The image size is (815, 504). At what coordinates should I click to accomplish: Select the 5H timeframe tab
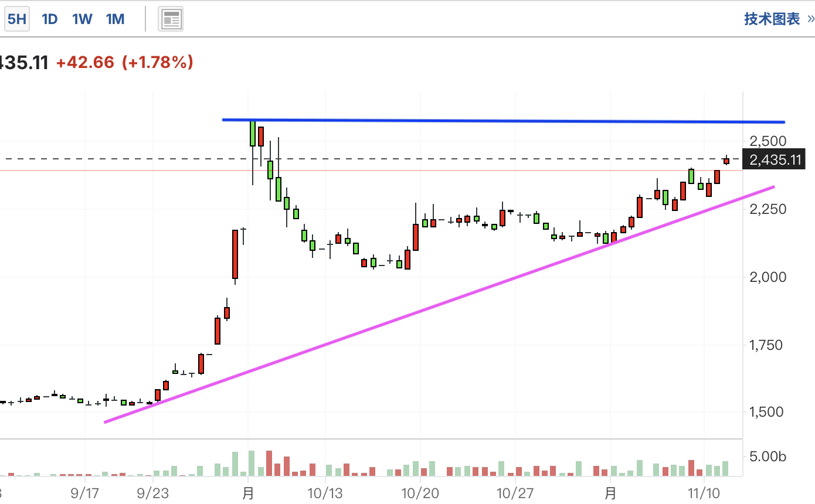(x=16, y=19)
